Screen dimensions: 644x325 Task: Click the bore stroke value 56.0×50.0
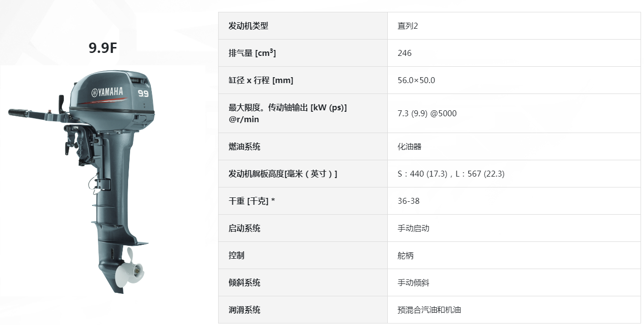[x=416, y=80]
